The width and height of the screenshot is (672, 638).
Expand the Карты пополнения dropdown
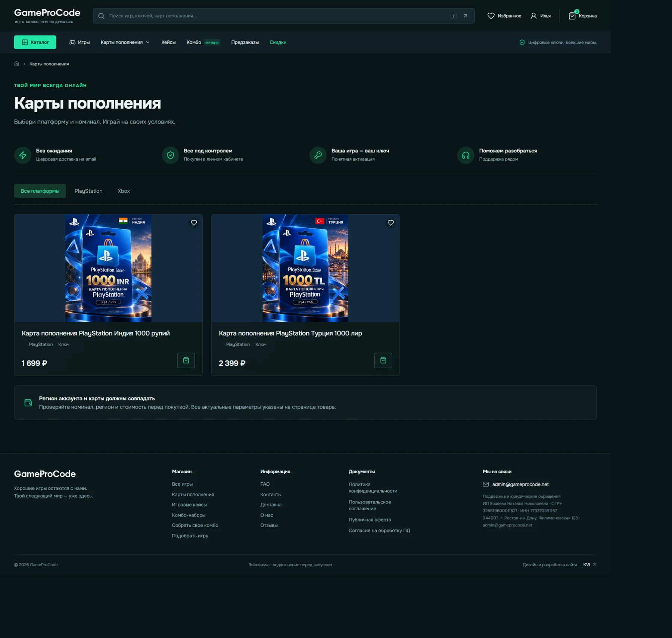click(125, 42)
